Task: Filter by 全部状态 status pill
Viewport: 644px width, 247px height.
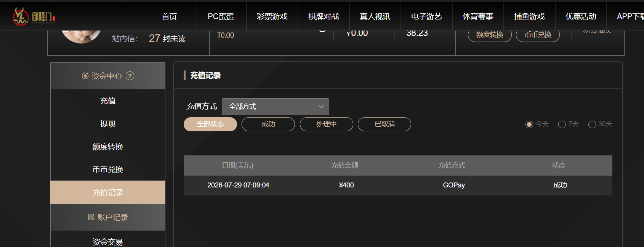Action: [x=210, y=124]
